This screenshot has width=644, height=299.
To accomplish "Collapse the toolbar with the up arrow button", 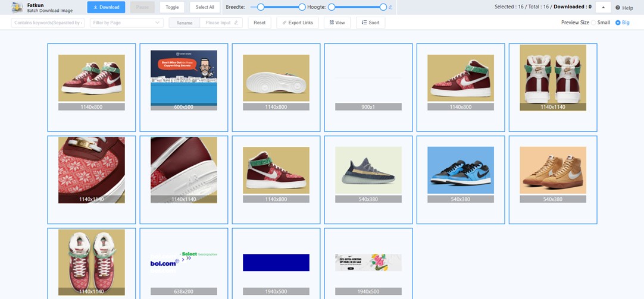I will [604, 7].
